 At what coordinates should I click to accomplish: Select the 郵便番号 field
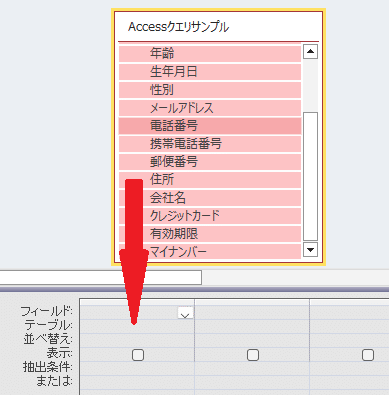(210, 162)
